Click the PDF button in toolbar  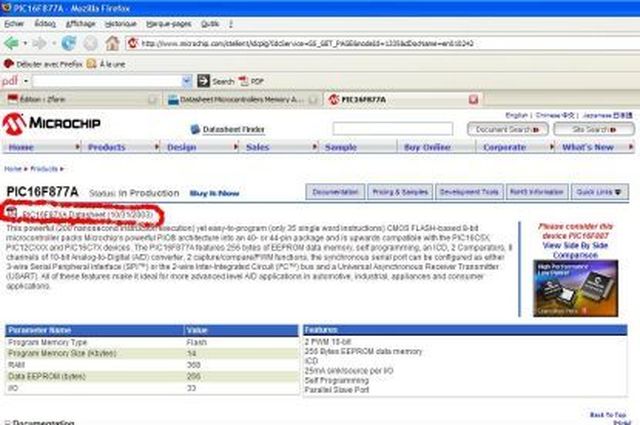tap(251, 81)
